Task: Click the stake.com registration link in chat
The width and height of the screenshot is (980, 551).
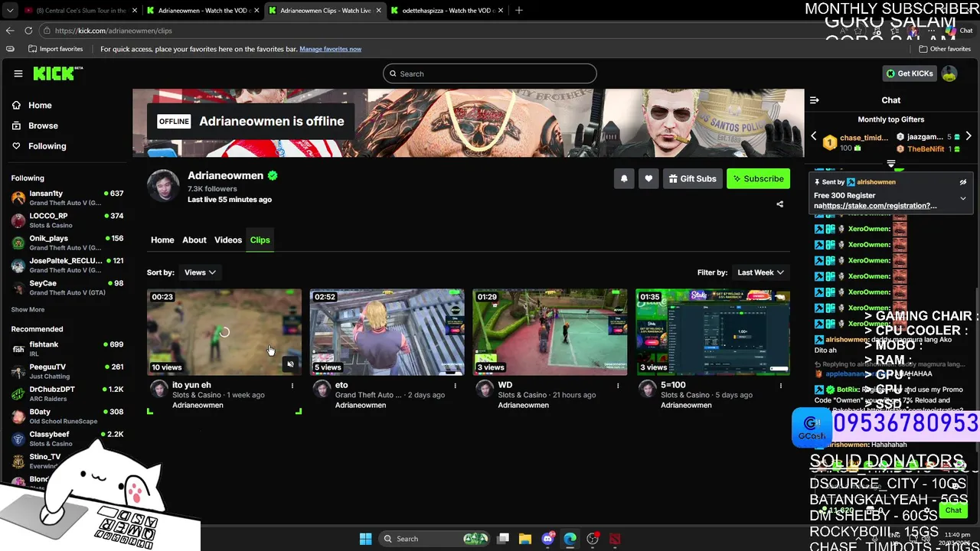Action: [x=880, y=206]
